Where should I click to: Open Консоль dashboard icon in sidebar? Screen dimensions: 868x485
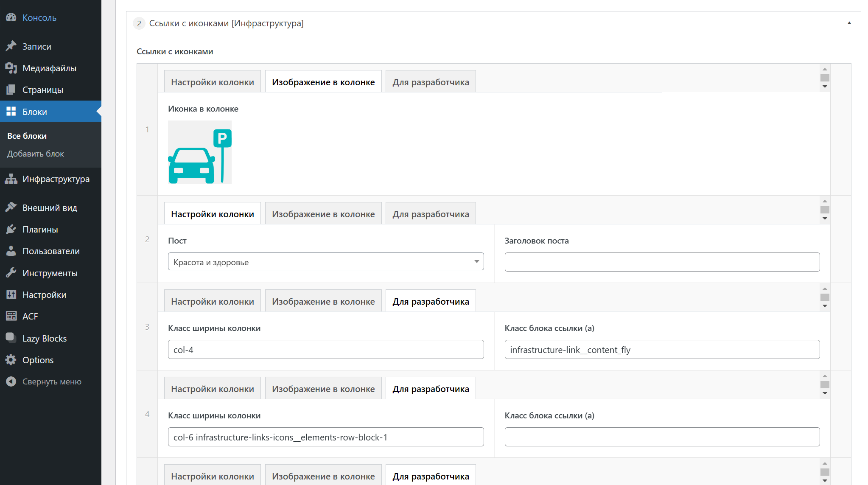pos(11,17)
